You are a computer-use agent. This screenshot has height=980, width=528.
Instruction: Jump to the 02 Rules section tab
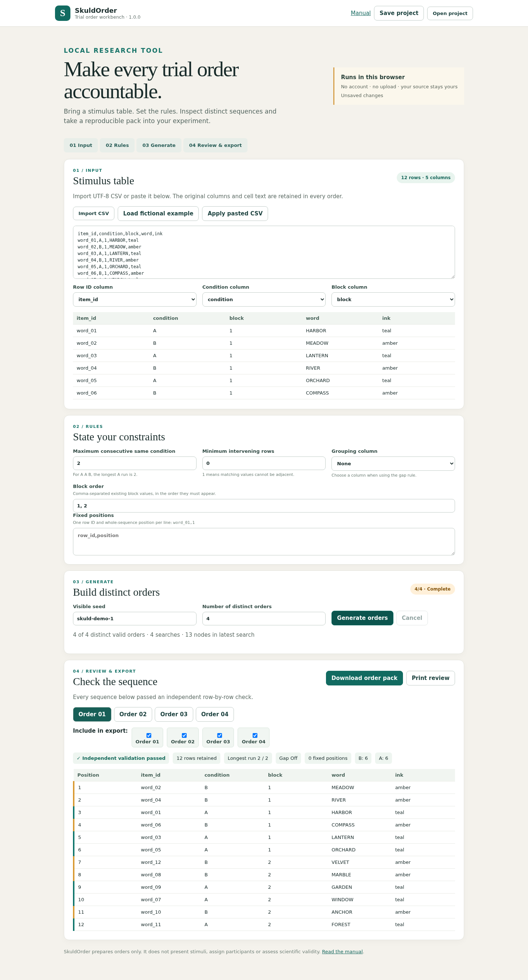click(117, 145)
